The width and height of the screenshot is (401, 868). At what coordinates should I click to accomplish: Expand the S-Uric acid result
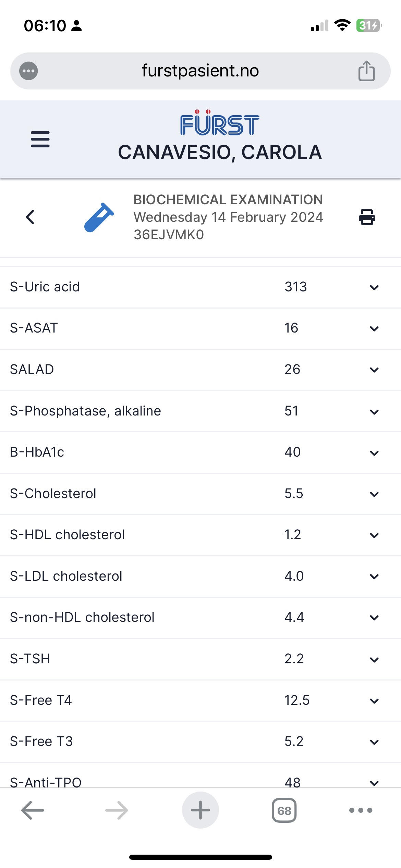374,287
